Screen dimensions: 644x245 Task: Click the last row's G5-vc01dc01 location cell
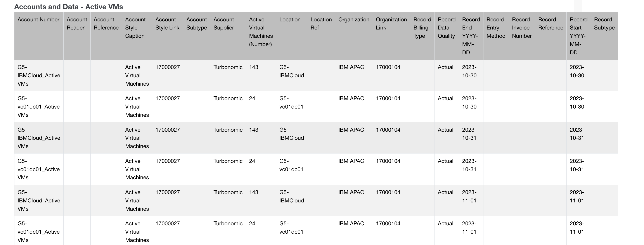(x=291, y=228)
